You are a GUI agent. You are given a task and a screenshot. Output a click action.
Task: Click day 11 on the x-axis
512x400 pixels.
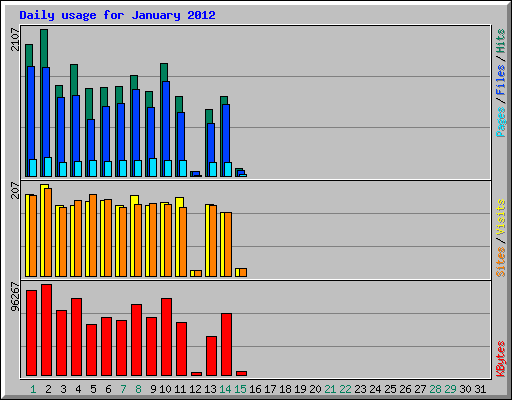180,389
